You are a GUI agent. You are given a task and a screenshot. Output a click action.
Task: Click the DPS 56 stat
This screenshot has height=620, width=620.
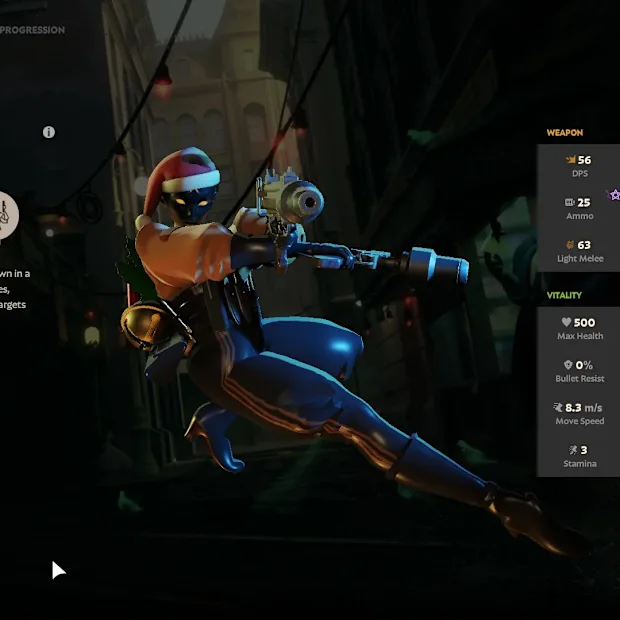pos(579,166)
